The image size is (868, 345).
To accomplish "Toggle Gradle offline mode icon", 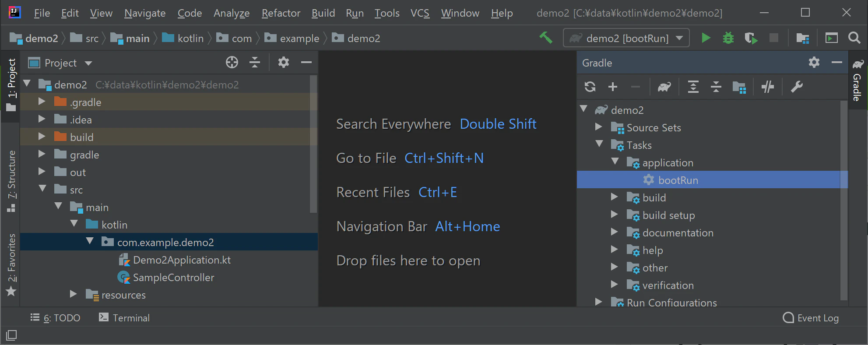I will coord(768,87).
